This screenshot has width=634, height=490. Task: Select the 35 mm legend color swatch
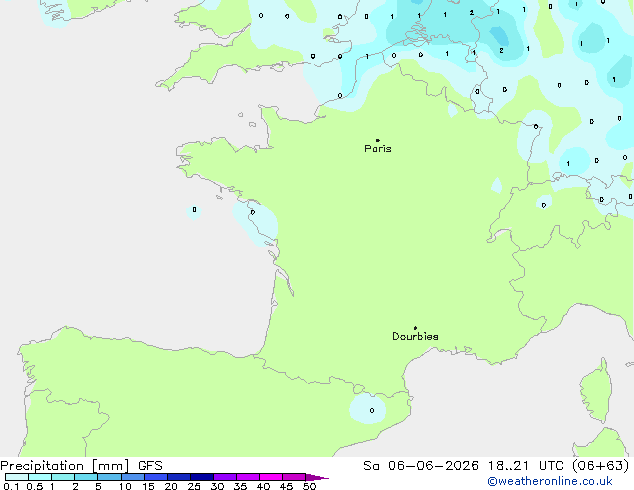247,477
